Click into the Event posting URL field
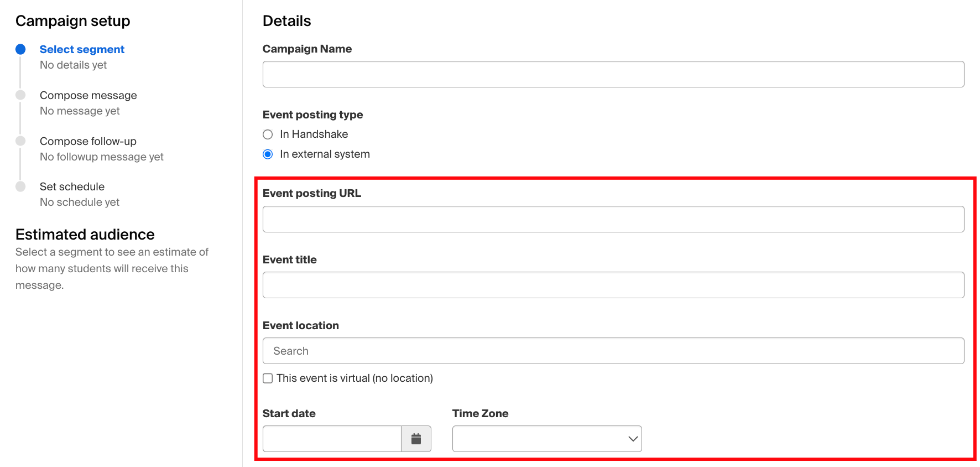This screenshot has width=980, height=467. 613,219
